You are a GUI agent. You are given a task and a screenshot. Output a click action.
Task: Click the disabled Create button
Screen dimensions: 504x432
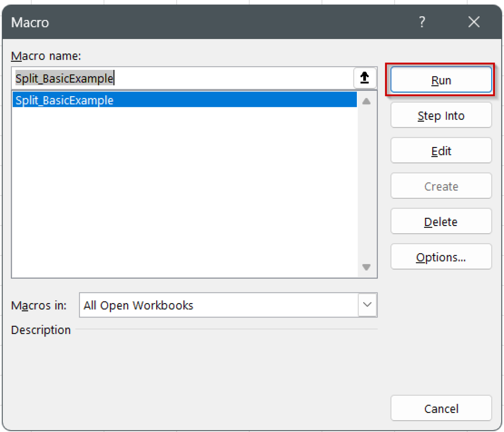tap(441, 186)
